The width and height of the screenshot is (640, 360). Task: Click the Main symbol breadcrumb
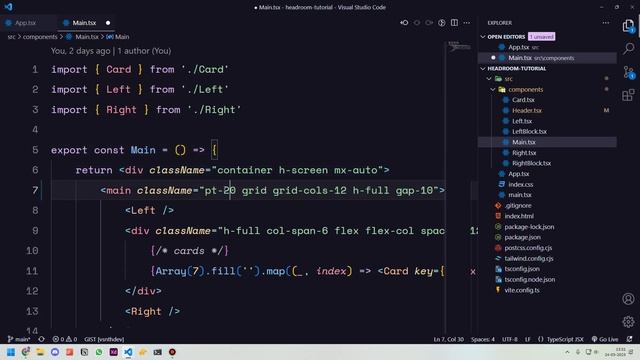point(122,37)
